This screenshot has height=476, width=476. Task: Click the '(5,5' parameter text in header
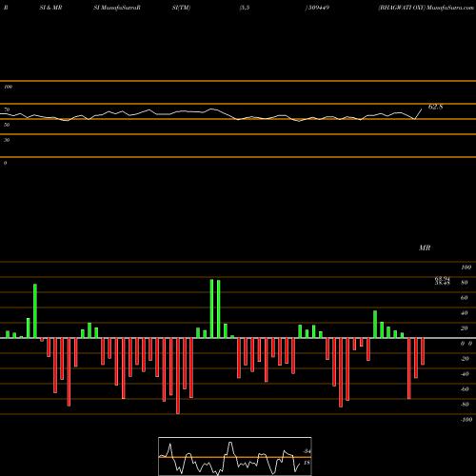(x=245, y=8)
